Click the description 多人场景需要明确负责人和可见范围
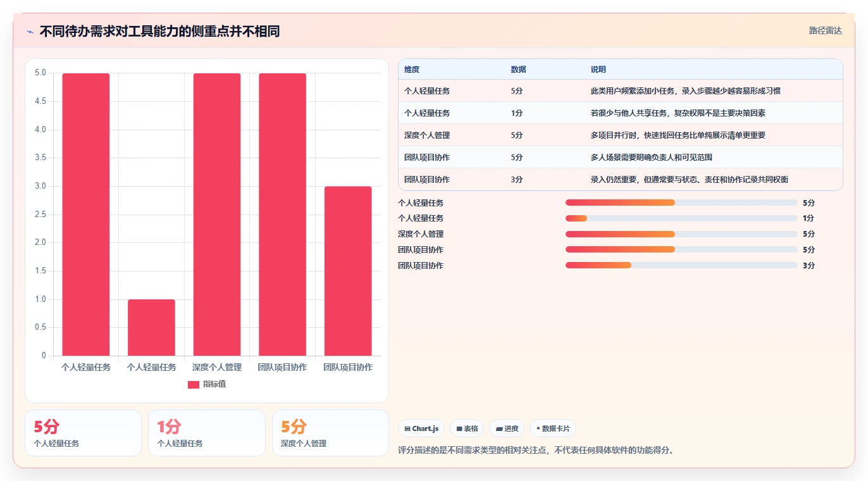The height and width of the screenshot is (481, 868). 651,158
